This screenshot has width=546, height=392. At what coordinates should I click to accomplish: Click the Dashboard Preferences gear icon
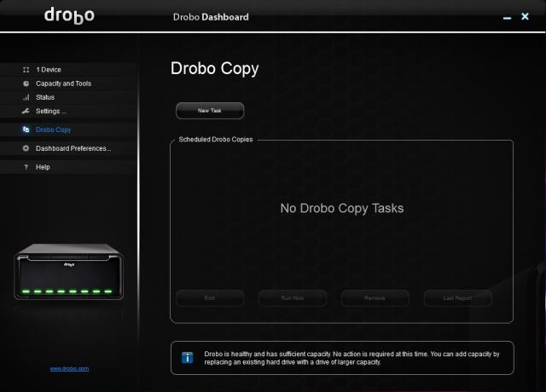26,148
